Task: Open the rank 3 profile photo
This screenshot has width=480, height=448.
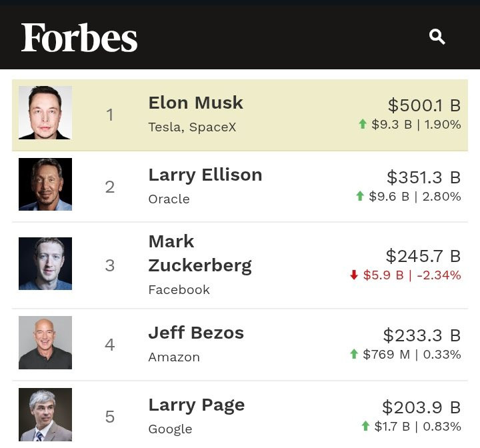Action: [45, 264]
